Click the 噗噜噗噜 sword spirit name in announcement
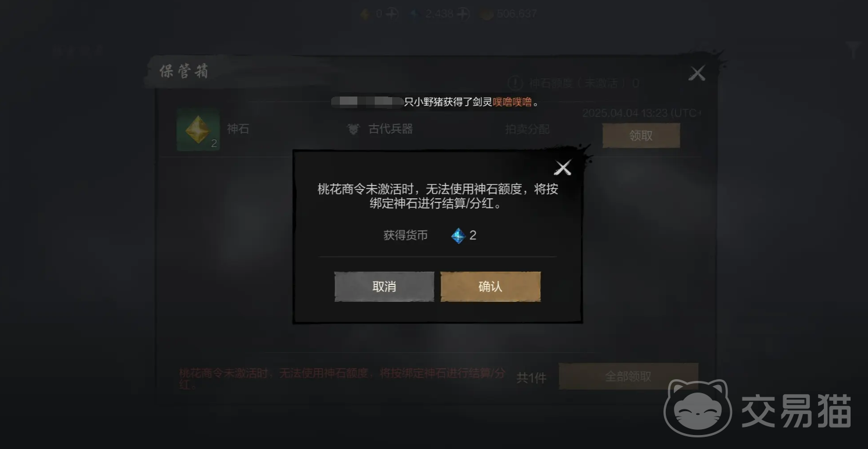The width and height of the screenshot is (868, 449). coord(512,102)
